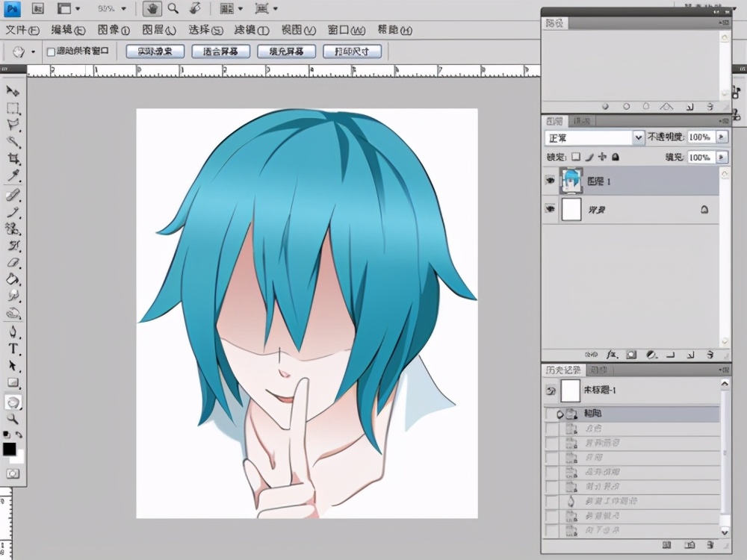Image resolution: width=747 pixels, height=560 pixels.
Task: Pick the Eyedropper tool
Action: pyautogui.click(x=13, y=176)
